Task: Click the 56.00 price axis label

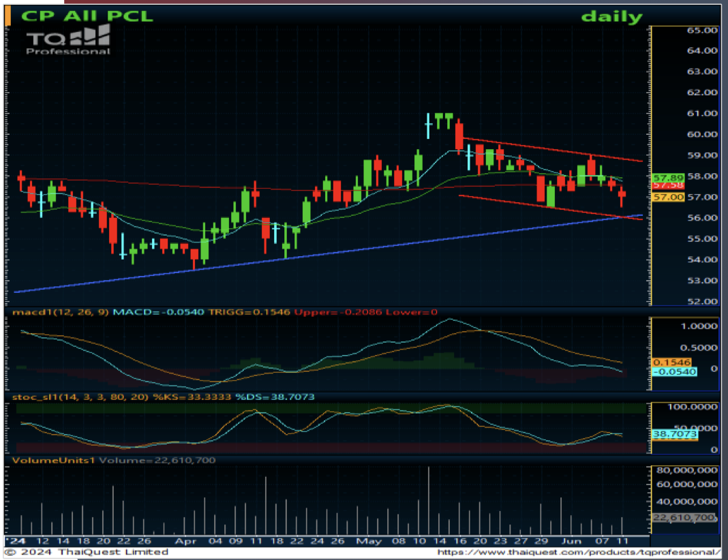Action: click(703, 217)
